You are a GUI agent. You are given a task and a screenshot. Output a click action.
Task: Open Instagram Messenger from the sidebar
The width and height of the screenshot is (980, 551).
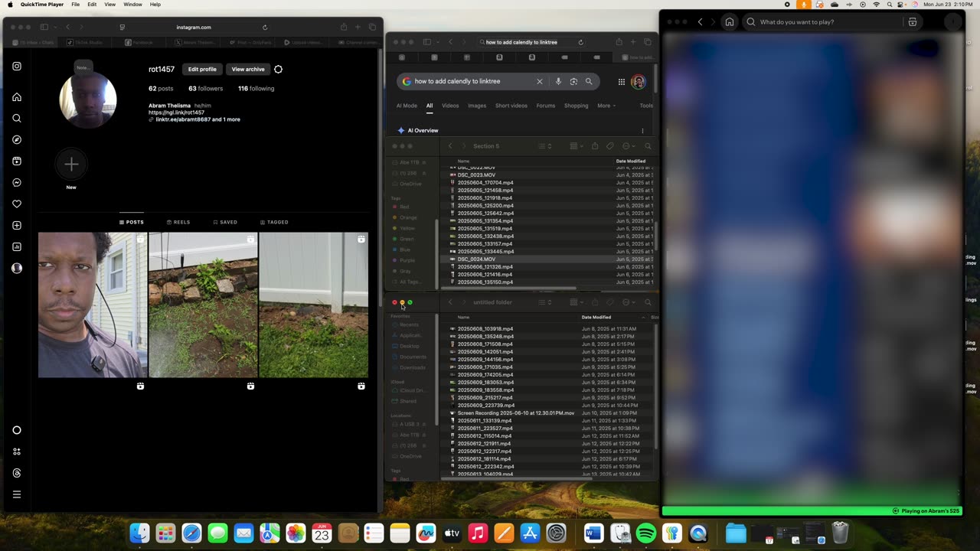(x=17, y=183)
